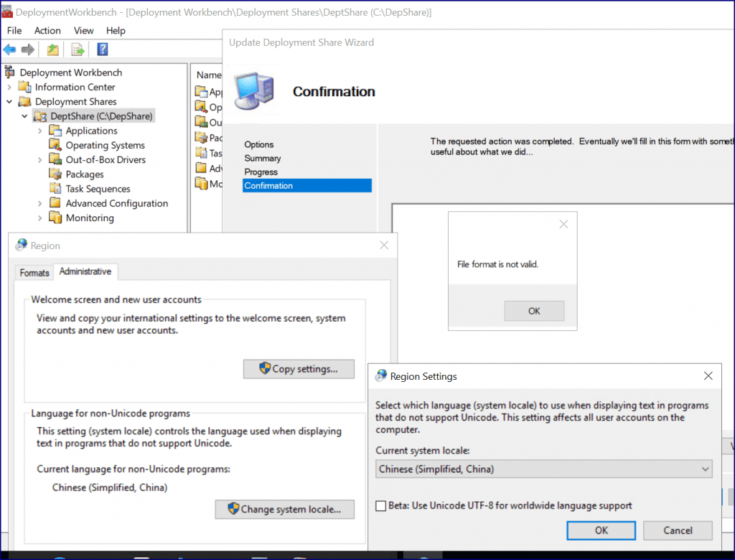This screenshot has width=735, height=560.
Task: Click the Copy settings button
Action: (299, 369)
